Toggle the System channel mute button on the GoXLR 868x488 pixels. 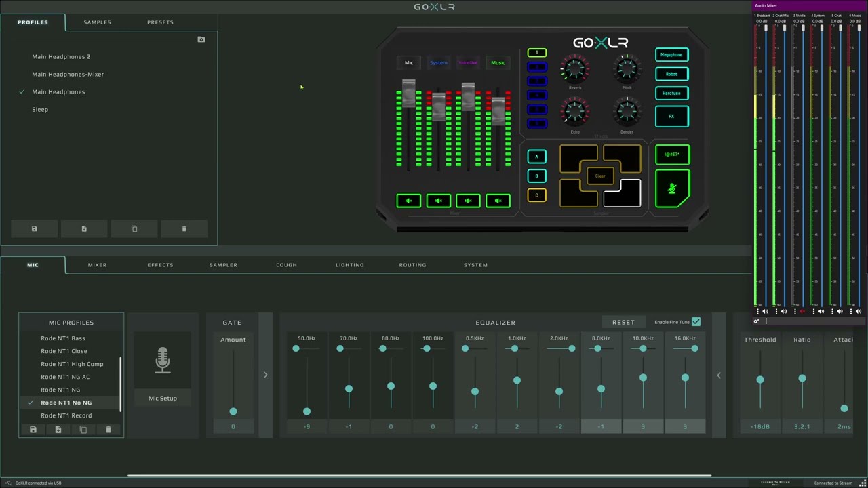[x=439, y=201]
